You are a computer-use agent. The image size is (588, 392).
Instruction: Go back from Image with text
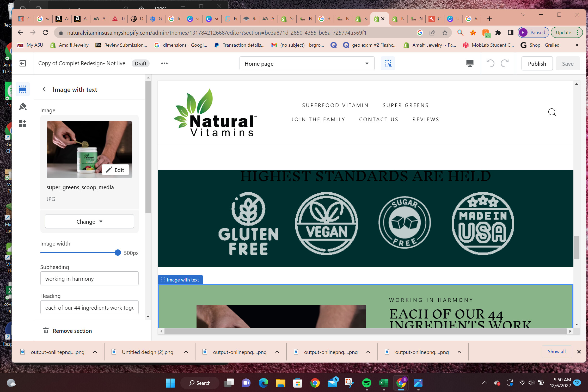point(44,89)
